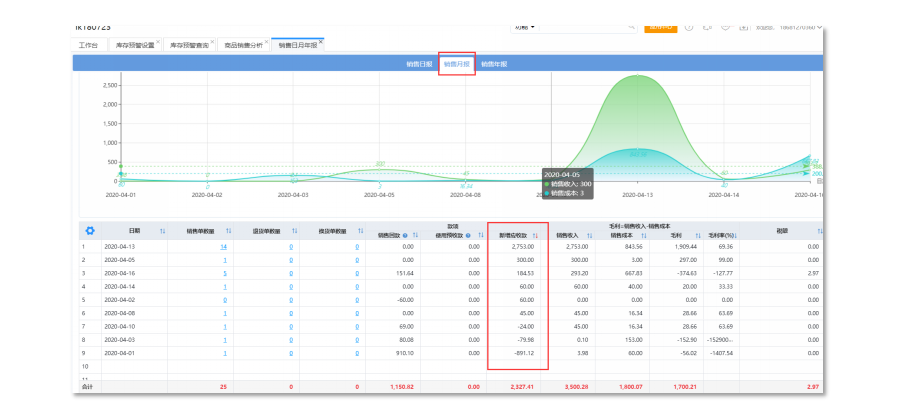Switch to 销售日报 report view
This screenshot has height=409, width=906.
(420, 64)
